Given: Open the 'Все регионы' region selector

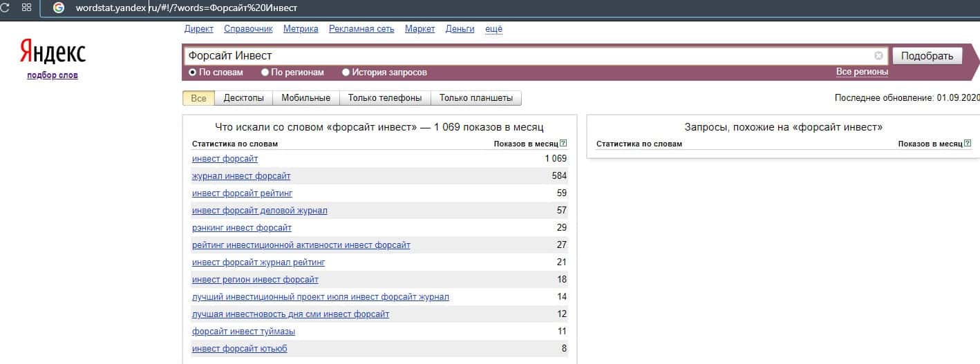Looking at the screenshot, I should (862, 72).
